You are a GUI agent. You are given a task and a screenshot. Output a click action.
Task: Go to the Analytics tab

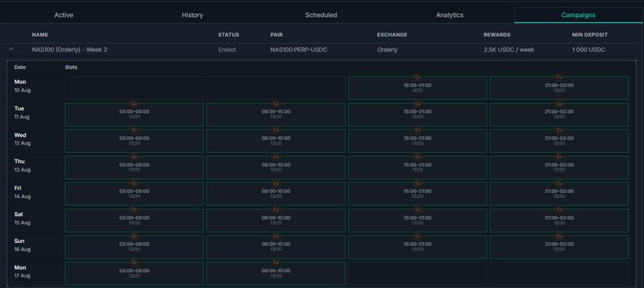(x=450, y=15)
